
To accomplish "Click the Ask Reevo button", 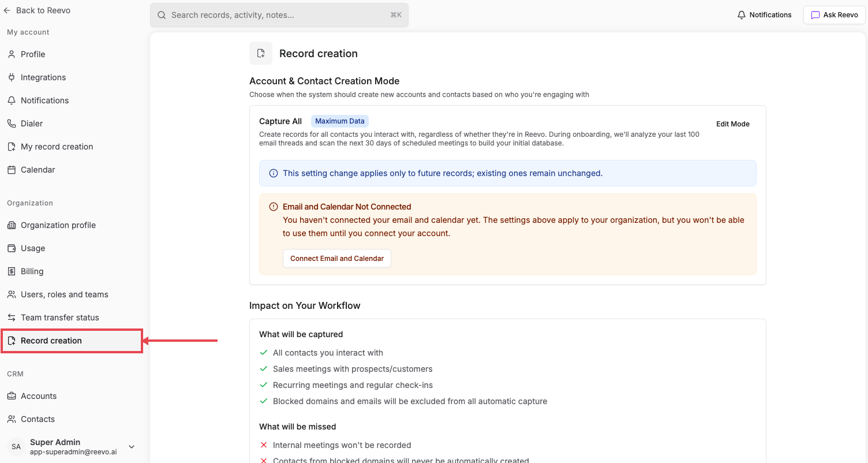I will pyautogui.click(x=835, y=15).
